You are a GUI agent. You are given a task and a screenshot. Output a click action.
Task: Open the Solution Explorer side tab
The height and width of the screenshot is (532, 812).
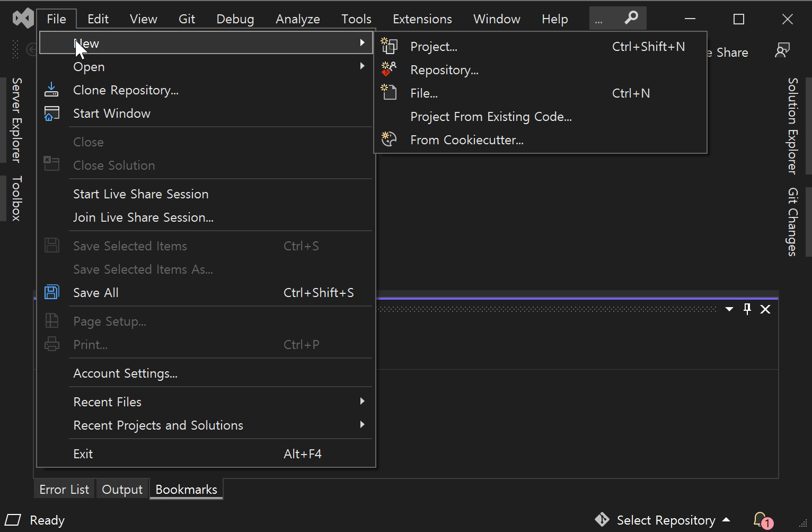pos(793,126)
